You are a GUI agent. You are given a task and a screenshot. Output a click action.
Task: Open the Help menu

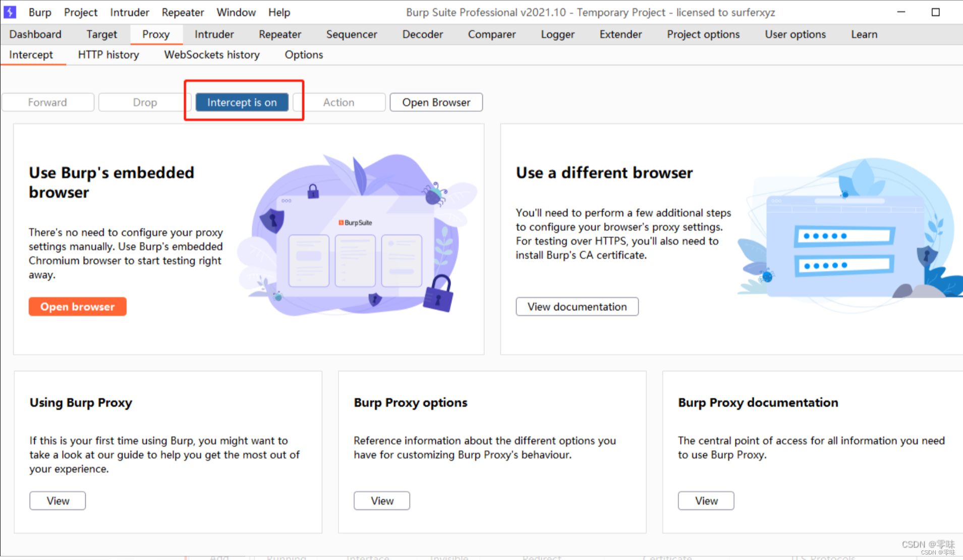(279, 12)
